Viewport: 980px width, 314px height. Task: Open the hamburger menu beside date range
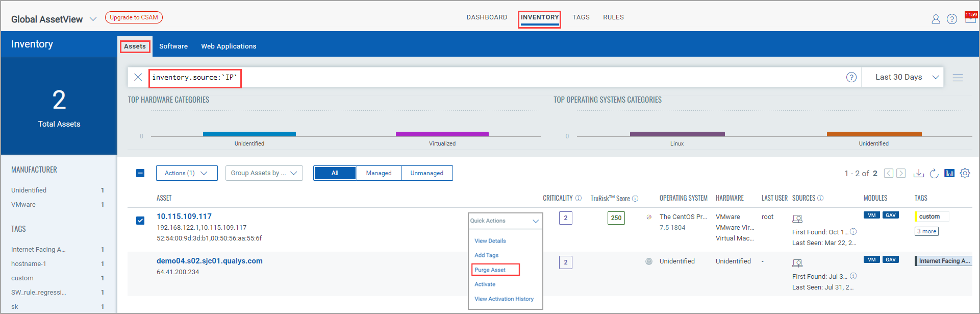[x=958, y=78]
